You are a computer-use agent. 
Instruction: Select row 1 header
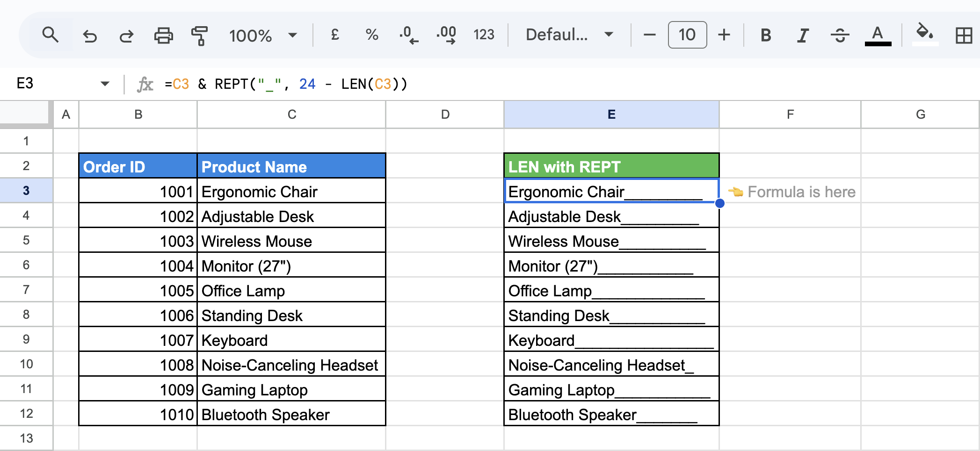[26, 141]
